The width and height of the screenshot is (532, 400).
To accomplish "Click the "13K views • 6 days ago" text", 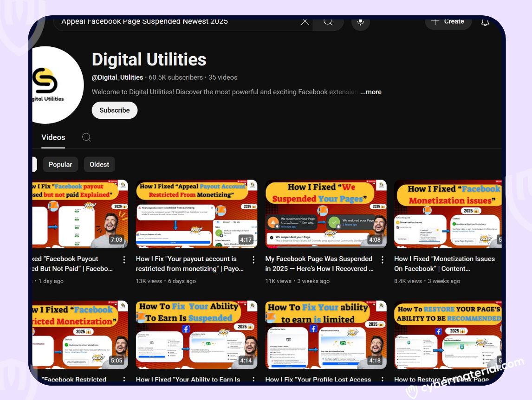I will (x=166, y=281).
